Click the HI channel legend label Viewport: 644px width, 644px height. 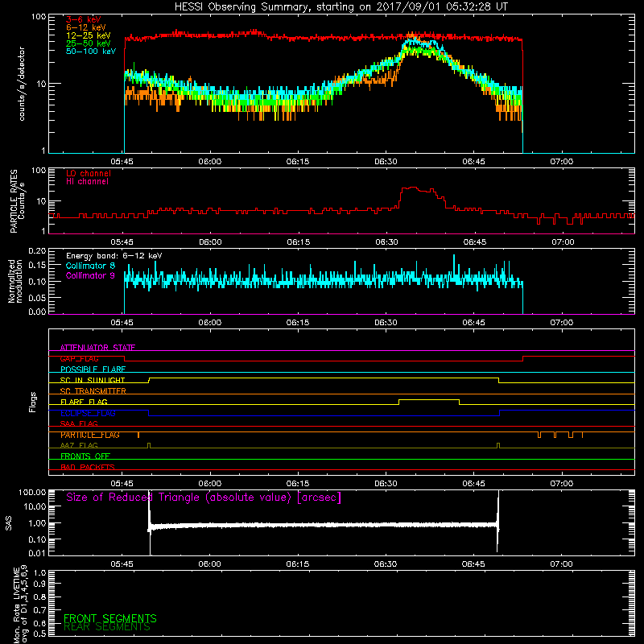coord(87,182)
